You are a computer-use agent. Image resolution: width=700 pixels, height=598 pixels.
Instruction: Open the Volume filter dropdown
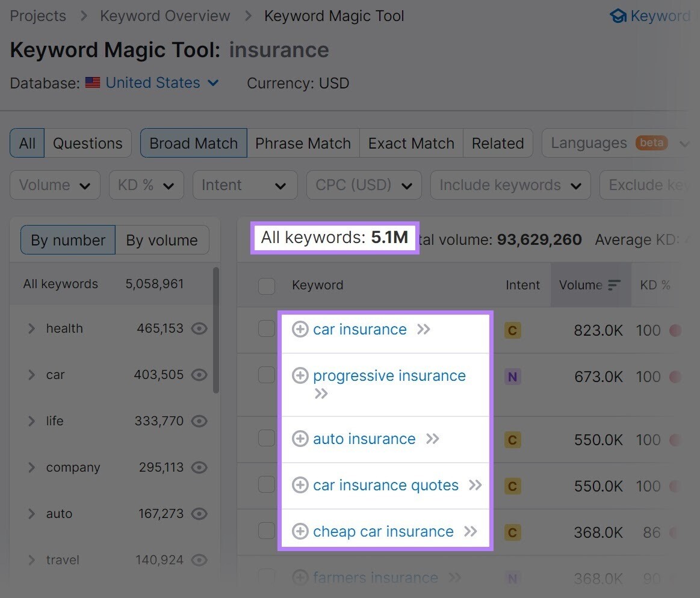(x=55, y=185)
